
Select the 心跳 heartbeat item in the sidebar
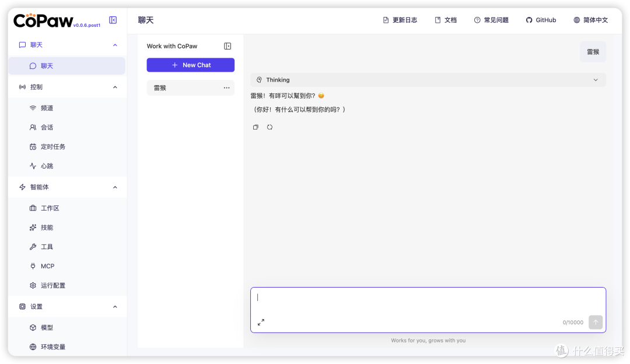click(x=47, y=166)
